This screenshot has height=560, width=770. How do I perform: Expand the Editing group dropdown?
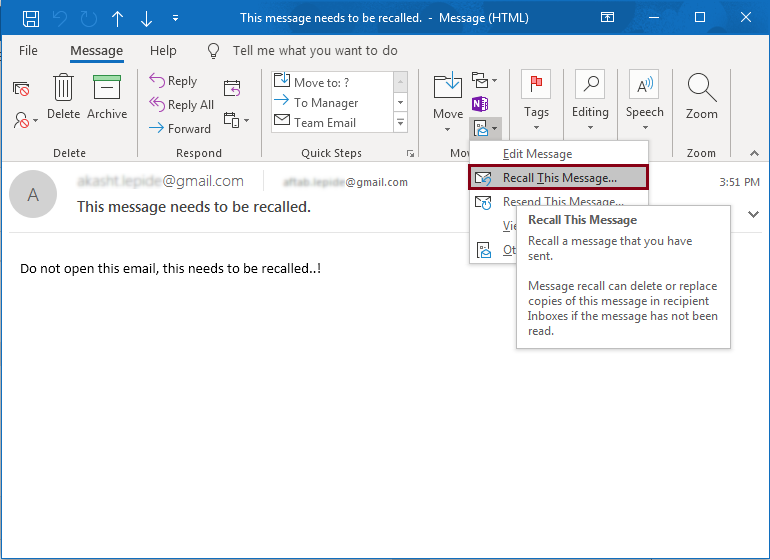pos(590,100)
